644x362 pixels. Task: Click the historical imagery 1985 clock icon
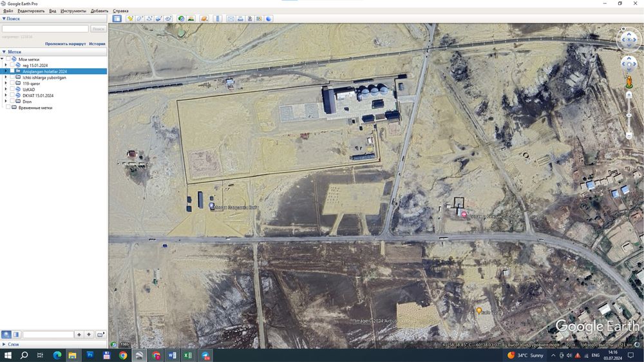(x=114, y=345)
